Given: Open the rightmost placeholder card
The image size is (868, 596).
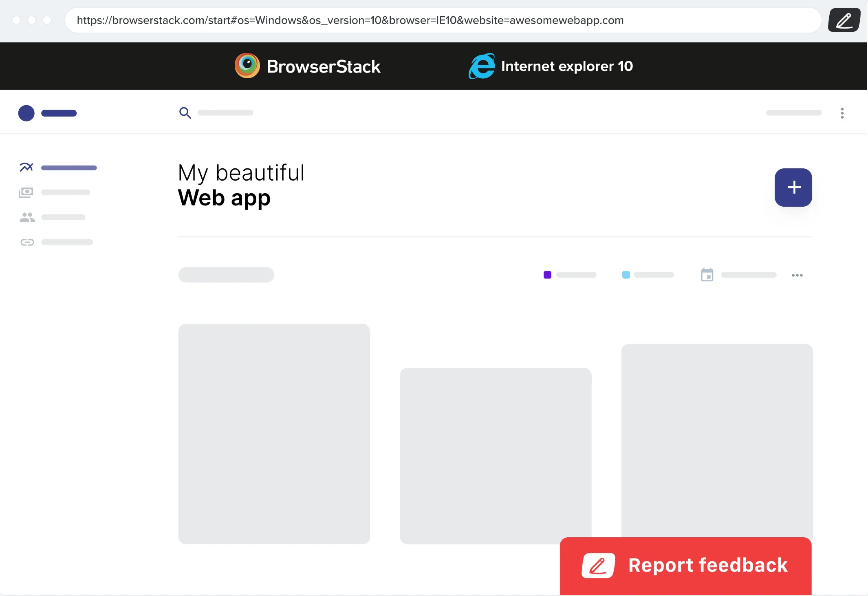Looking at the screenshot, I should tap(717, 440).
